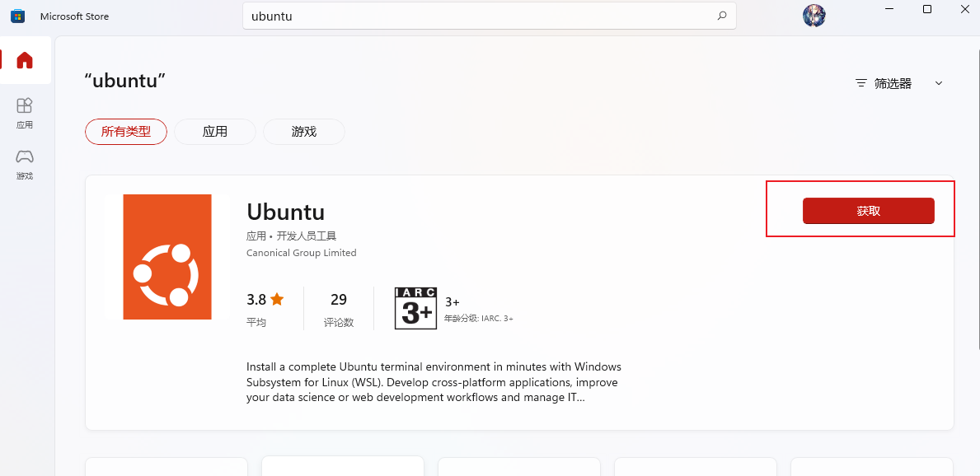The image size is (980, 476).
Task: Minimize the Microsoft Store window
Action: (891, 9)
